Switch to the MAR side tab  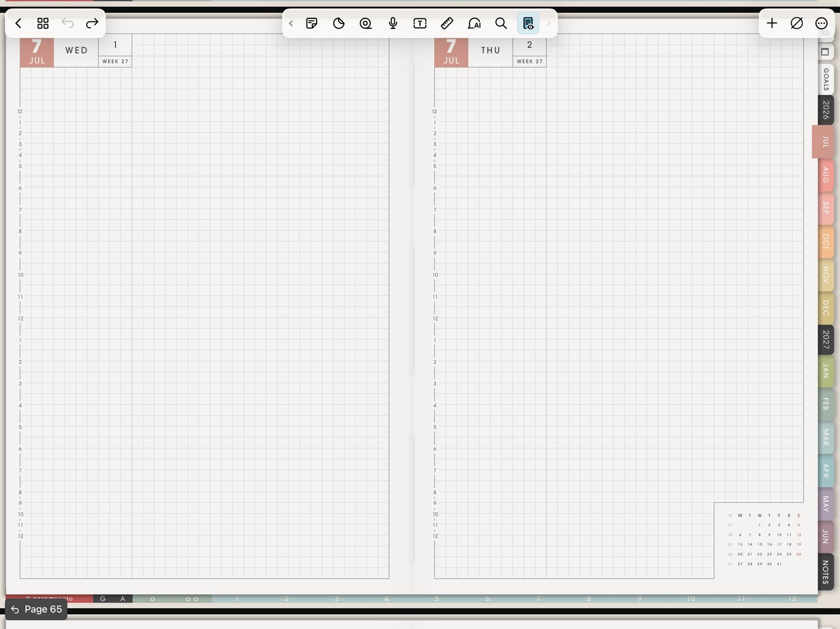(x=826, y=438)
